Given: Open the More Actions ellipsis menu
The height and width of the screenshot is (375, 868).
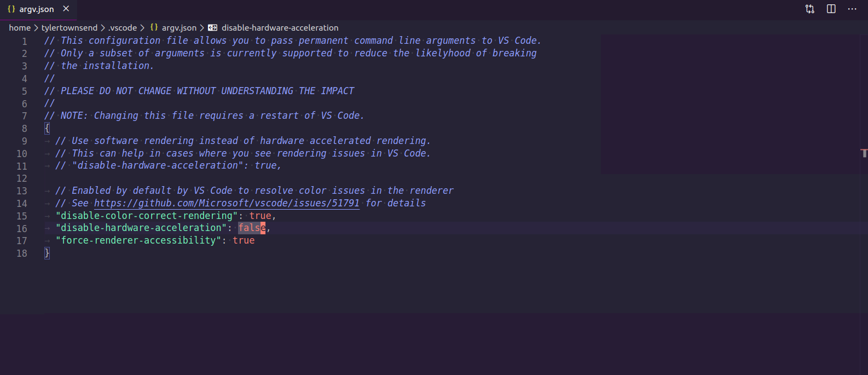Looking at the screenshot, I should [x=852, y=9].
